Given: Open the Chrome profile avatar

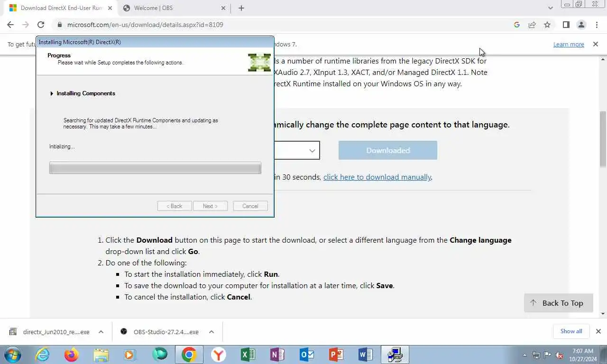Looking at the screenshot, I should 581,25.
